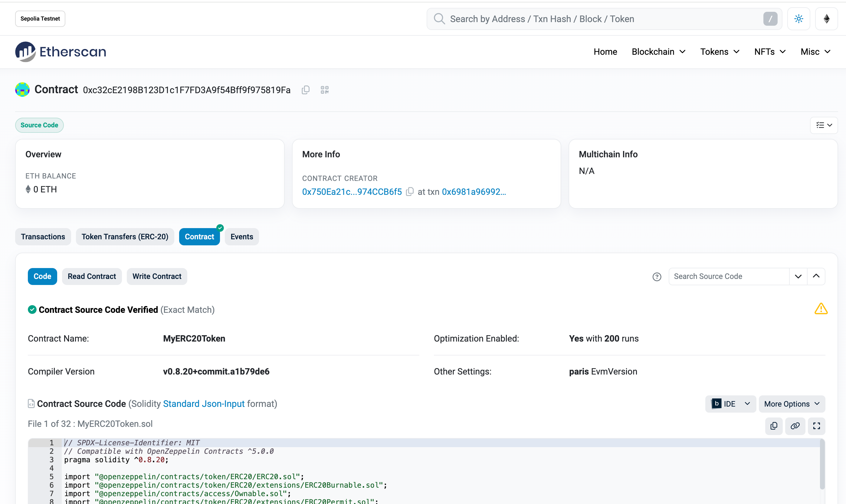Click the contract identicon avatar
Screen dimensions: 846x504
click(x=22, y=89)
